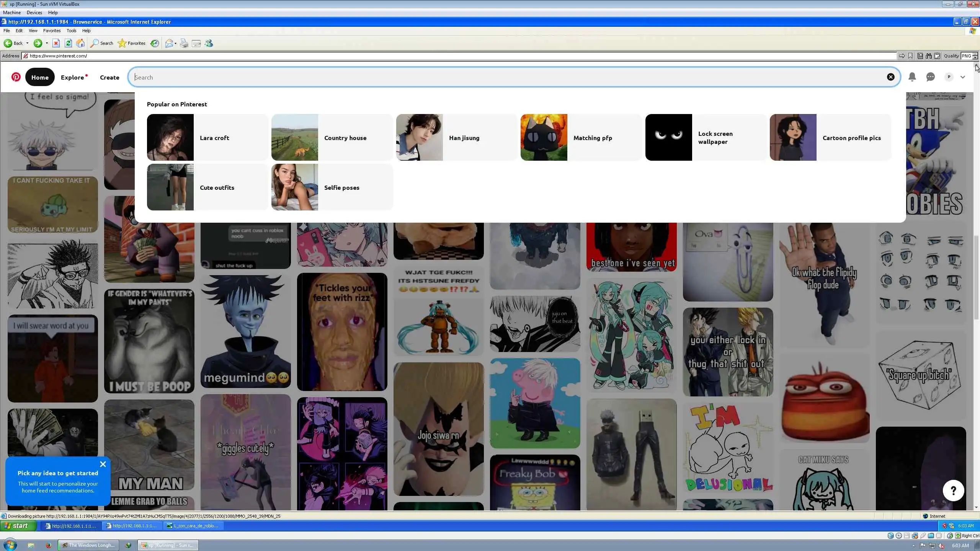Expand the accounts chevron next to profile

[x=963, y=77]
